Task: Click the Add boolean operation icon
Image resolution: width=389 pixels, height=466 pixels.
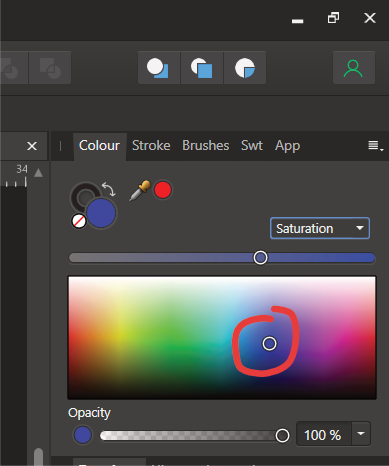Action: [159, 68]
